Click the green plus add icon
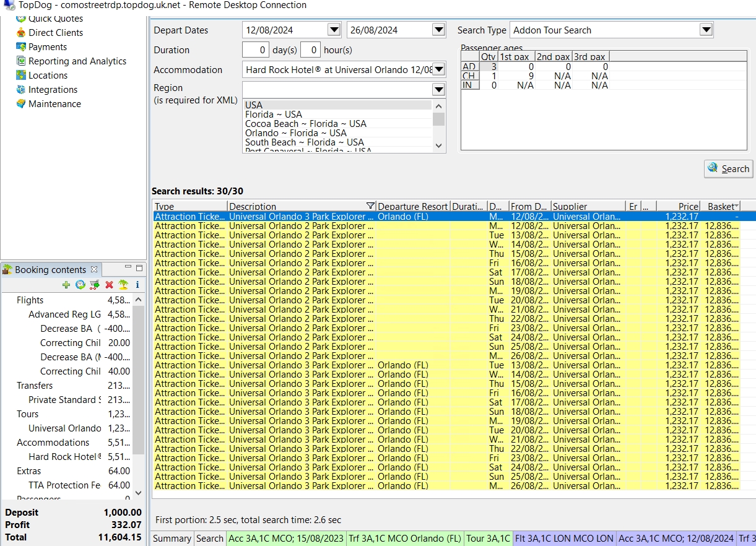 (66, 285)
